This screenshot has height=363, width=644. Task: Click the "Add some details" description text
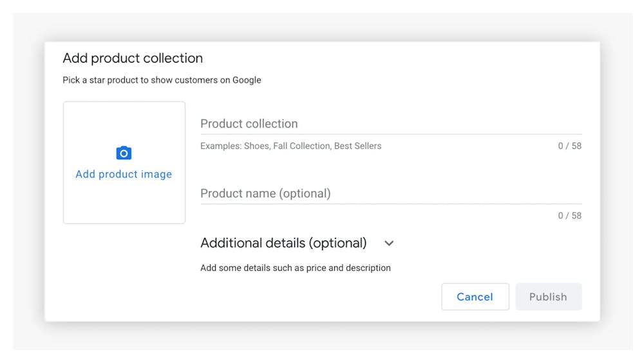pyautogui.click(x=295, y=268)
